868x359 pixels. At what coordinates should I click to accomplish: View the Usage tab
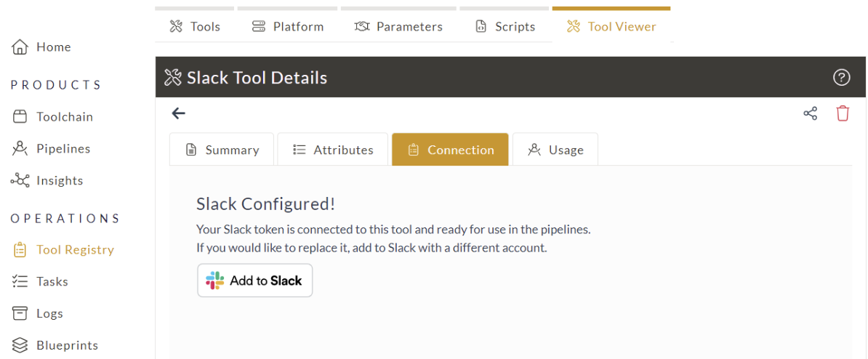[x=555, y=150]
